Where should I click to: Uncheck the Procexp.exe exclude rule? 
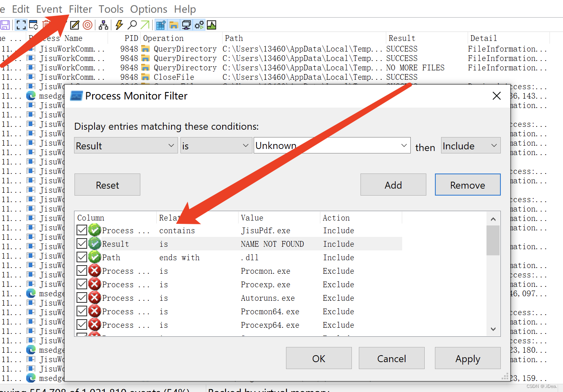click(x=82, y=284)
